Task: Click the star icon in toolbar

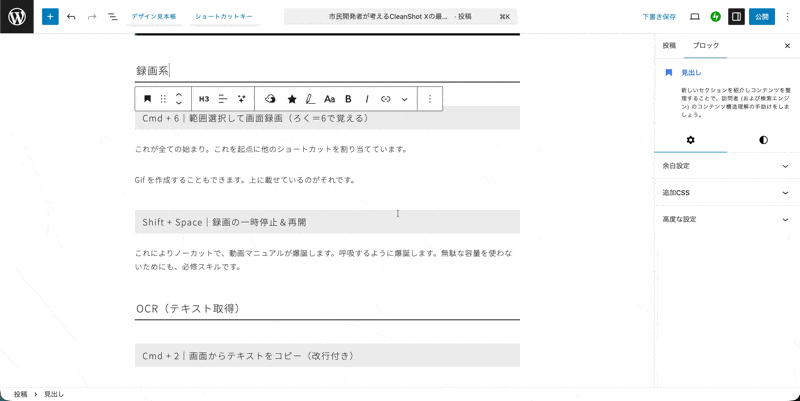Action: 292,99
